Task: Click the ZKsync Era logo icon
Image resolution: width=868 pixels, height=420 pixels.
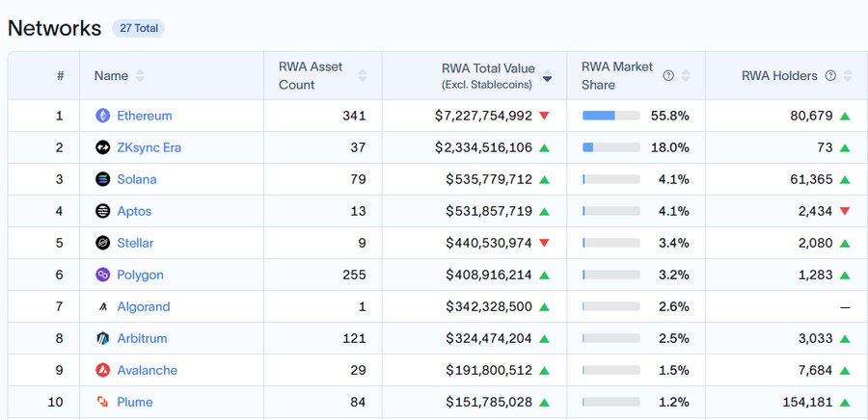Action: (x=102, y=147)
